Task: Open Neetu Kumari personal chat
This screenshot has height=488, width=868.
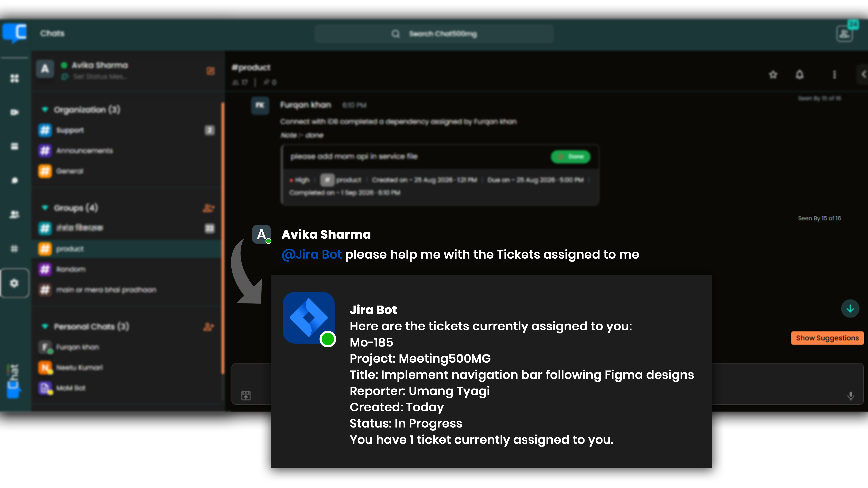Action: 127,367
